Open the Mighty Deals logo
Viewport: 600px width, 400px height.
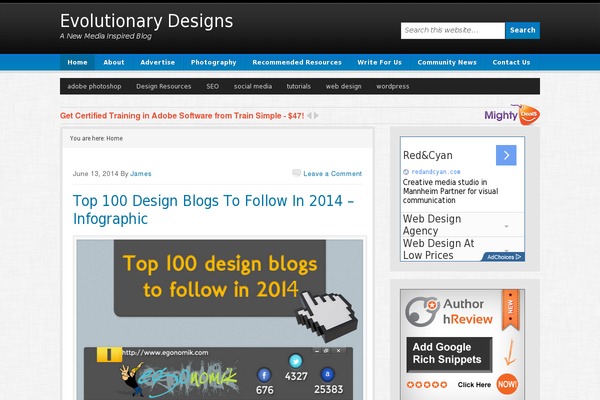(x=512, y=114)
